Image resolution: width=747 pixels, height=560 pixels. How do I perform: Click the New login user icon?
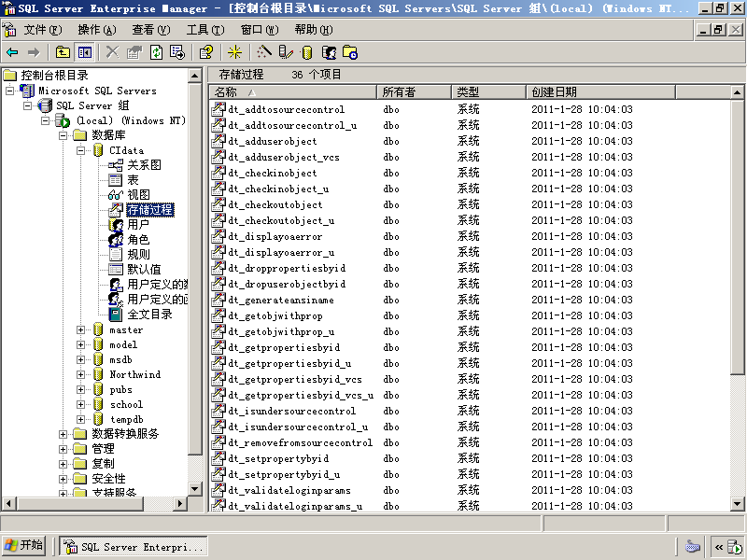pyautogui.click(x=329, y=52)
